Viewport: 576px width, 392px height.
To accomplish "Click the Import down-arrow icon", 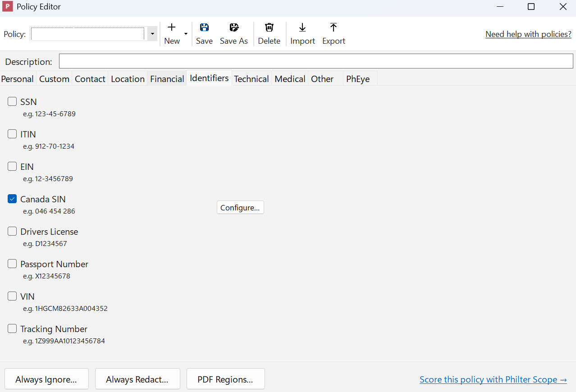I will (x=302, y=27).
